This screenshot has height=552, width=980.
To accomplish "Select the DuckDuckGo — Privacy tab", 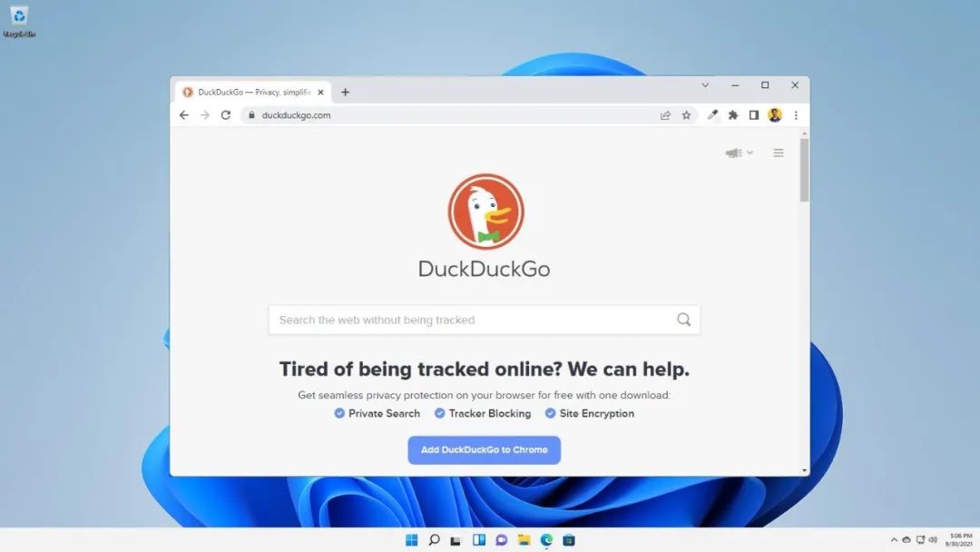I will [253, 92].
